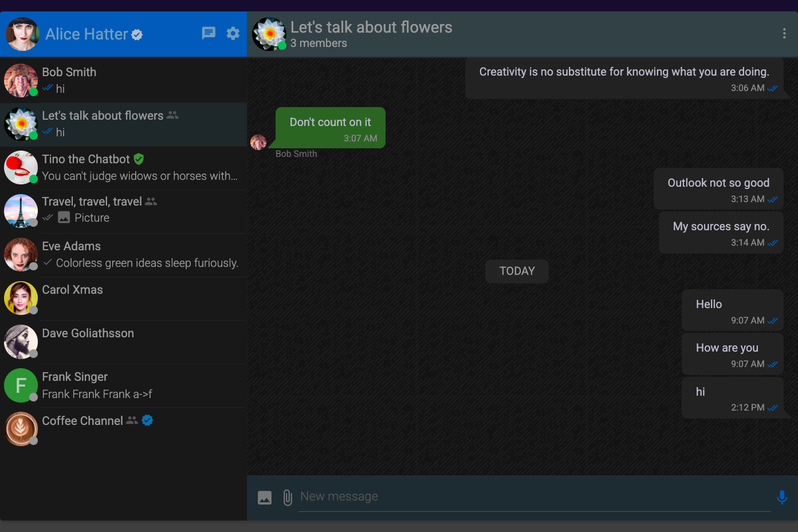Click Bob Smith's avatar beside his message
798x532 pixels.
(x=258, y=142)
